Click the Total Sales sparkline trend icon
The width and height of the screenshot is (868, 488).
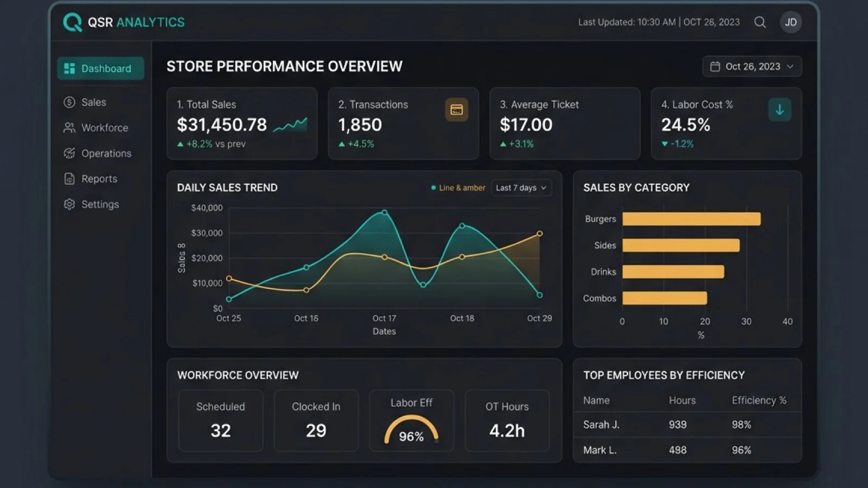coord(290,125)
